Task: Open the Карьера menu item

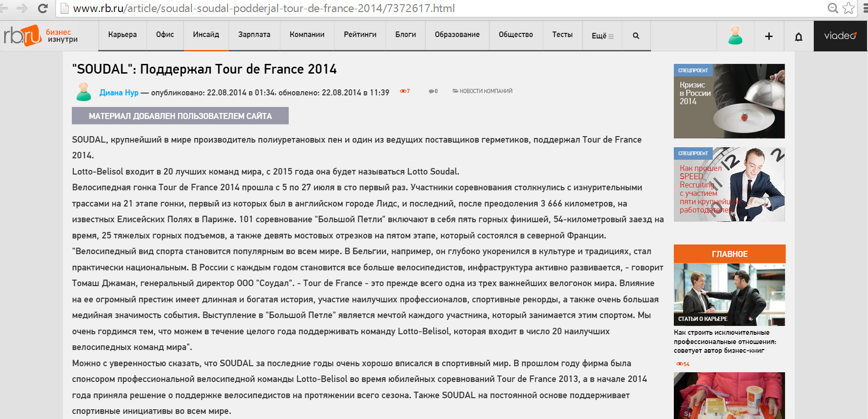Action: [122, 35]
